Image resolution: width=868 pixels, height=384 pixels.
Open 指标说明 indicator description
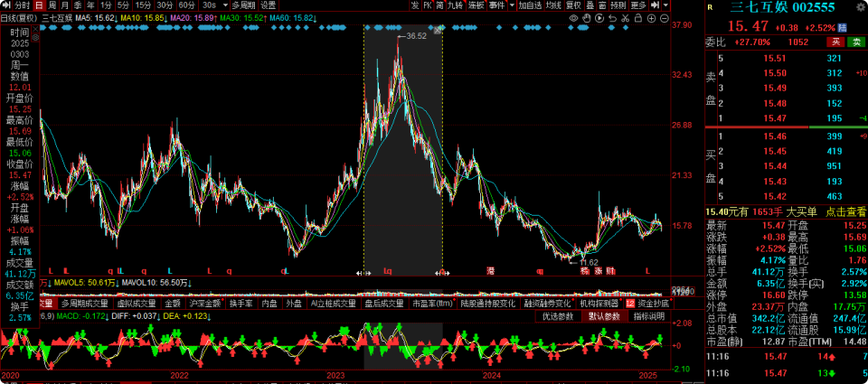(650, 316)
